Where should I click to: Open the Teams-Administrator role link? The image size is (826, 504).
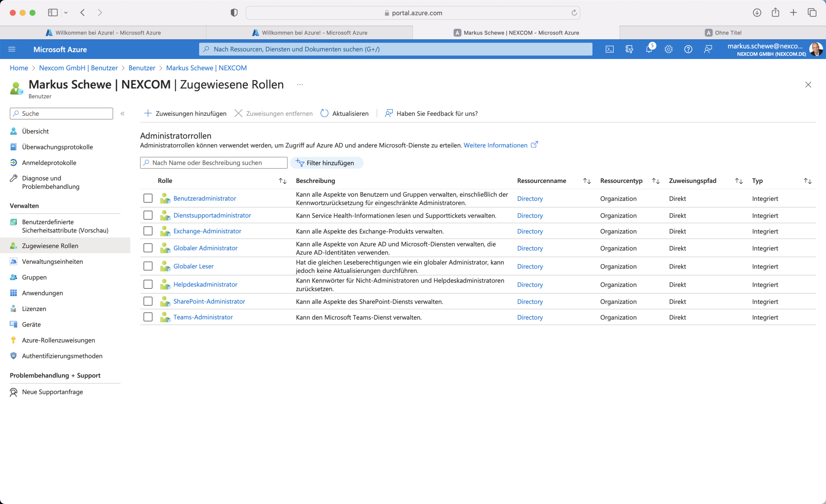coord(203,317)
